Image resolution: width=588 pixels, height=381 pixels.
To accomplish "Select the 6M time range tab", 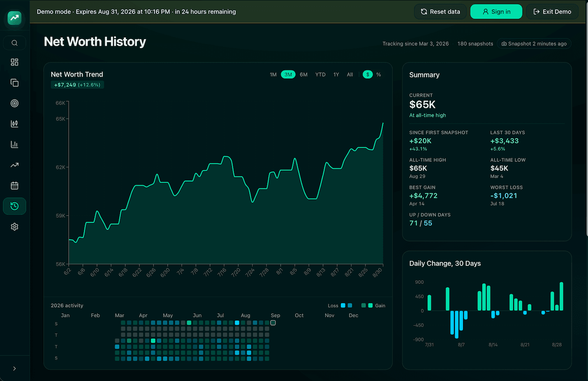I will [x=303, y=74].
